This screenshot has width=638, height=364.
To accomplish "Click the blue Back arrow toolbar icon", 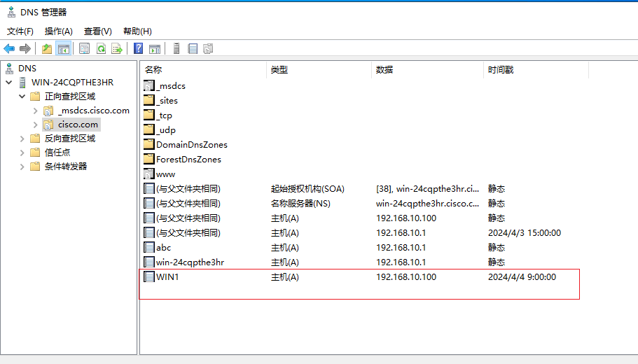I will click(x=9, y=49).
